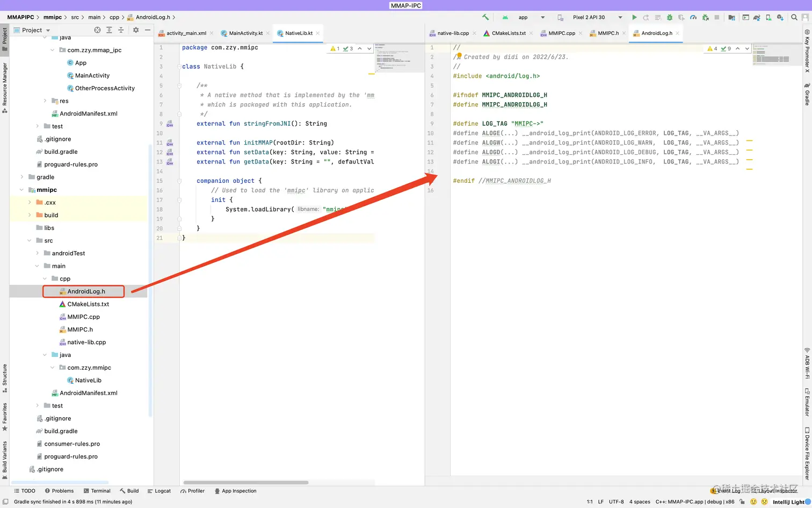The image size is (812, 508).
Task: Open the AVD Device Manager icon
Action: coord(769,17)
